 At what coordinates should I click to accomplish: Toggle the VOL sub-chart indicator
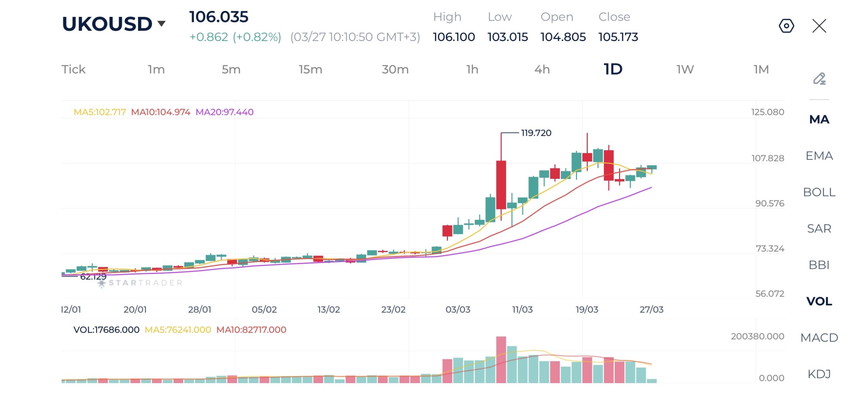[x=819, y=301]
